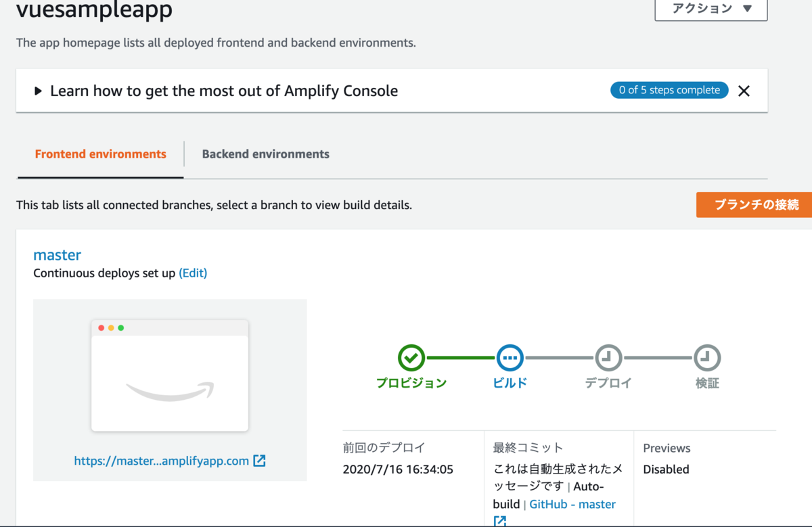812x527 pixels.
Task: Switch to the Backend environments tab
Action: (x=266, y=154)
